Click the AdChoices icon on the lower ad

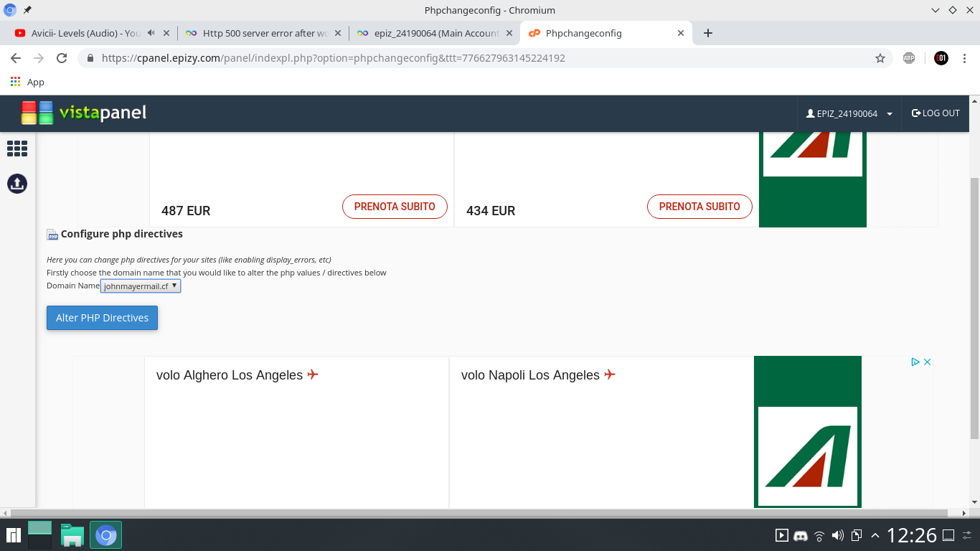coord(915,362)
